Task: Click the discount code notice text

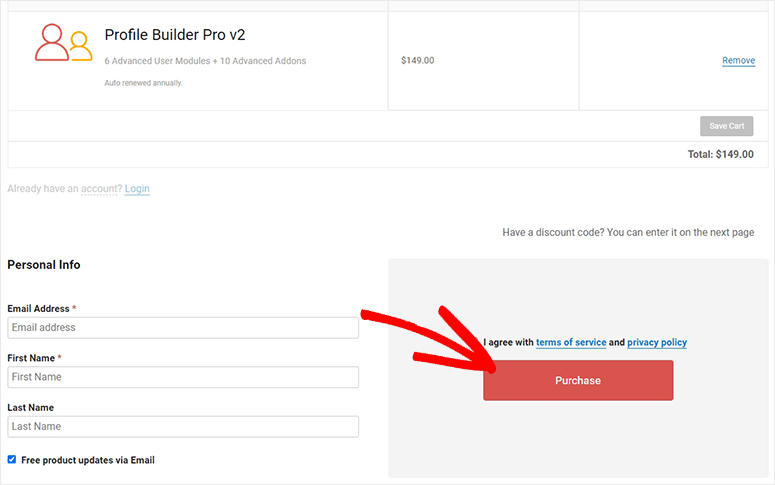Action: pos(628,232)
